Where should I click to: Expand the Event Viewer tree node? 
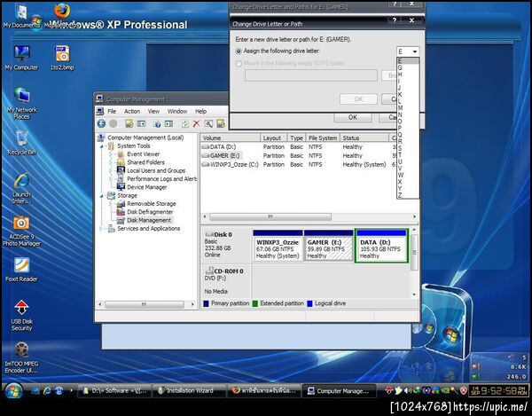coord(111,154)
